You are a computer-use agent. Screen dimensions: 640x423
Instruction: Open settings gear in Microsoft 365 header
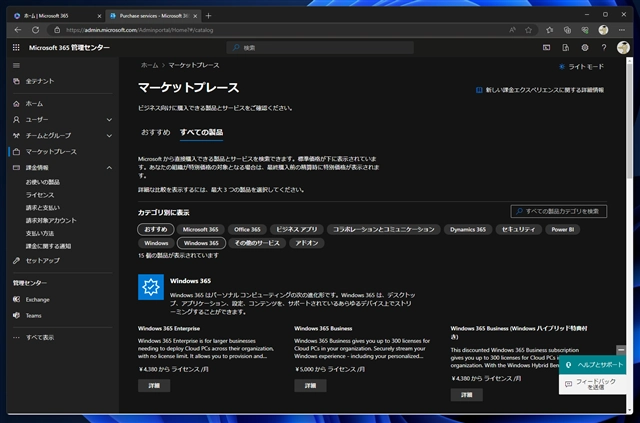point(584,48)
